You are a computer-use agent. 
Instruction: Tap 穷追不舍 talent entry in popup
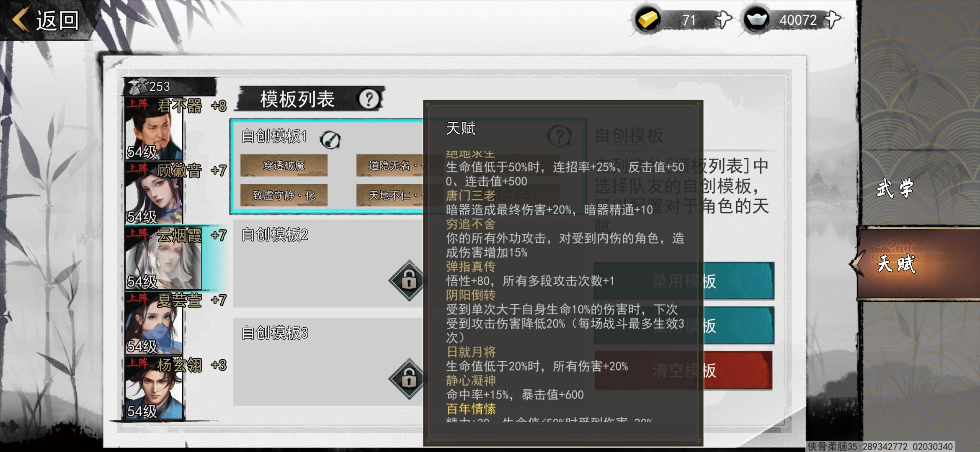(x=470, y=224)
